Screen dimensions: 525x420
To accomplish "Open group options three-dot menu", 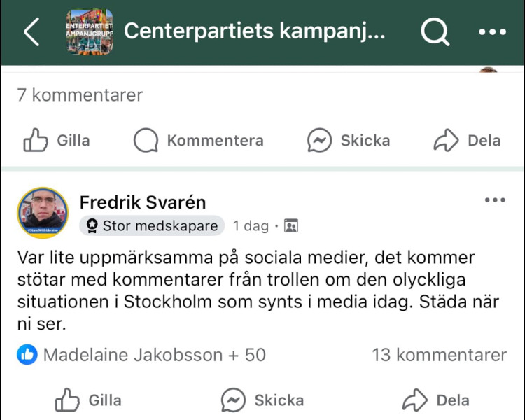I will 492,32.
